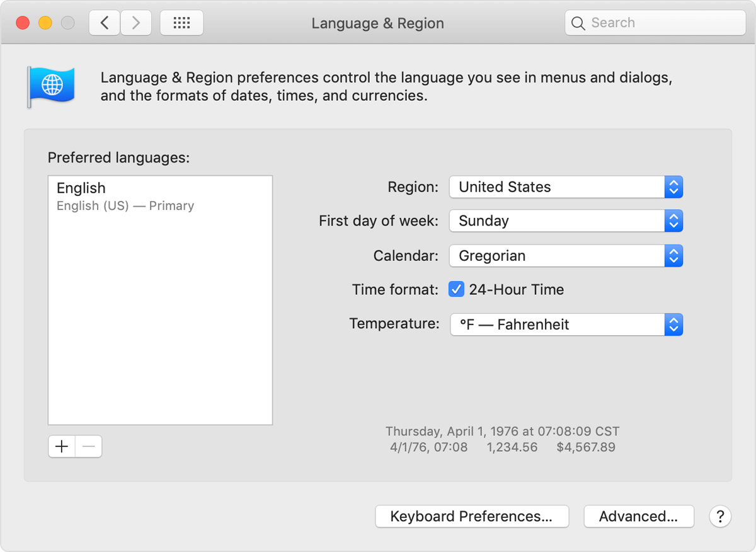This screenshot has width=756, height=552.
Task: Click the Language & Region flag icon
Action: (x=50, y=86)
